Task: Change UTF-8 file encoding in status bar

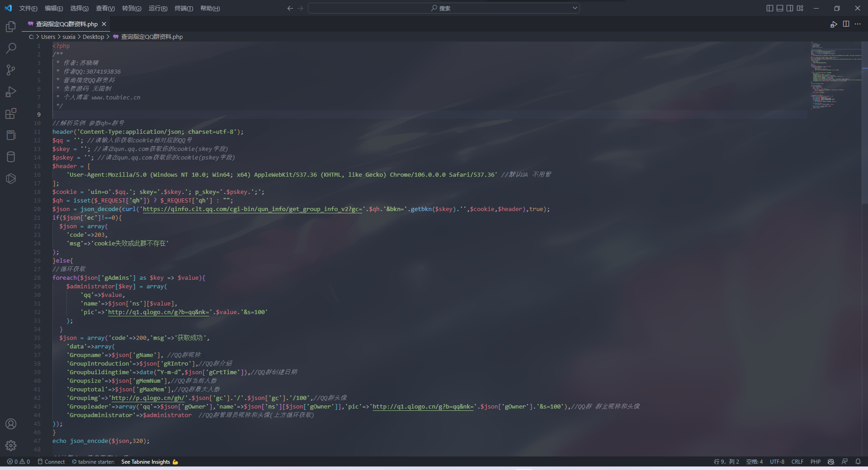Action: pos(777,461)
